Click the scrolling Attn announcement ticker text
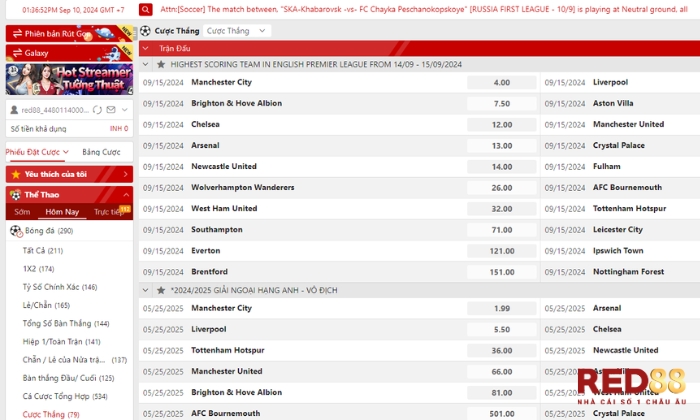 (x=424, y=9)
